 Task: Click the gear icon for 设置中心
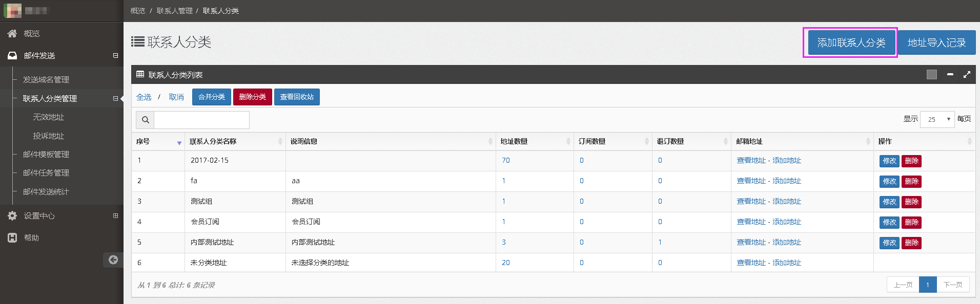point(12,215)
